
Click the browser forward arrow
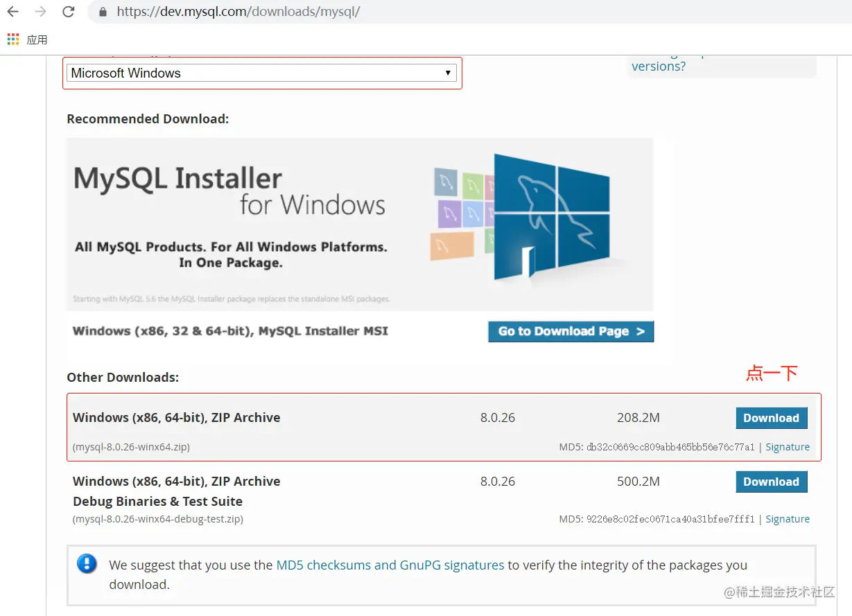[40, 12]
